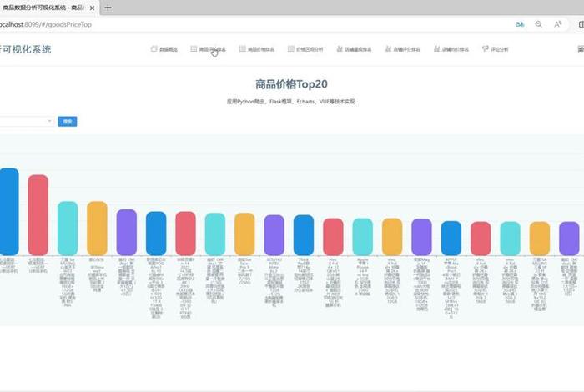Open the 数据概览 menu item
Image resolution: width=584 pixels, height=392 pixels.
pyautogui.click(x=164, y=49)
